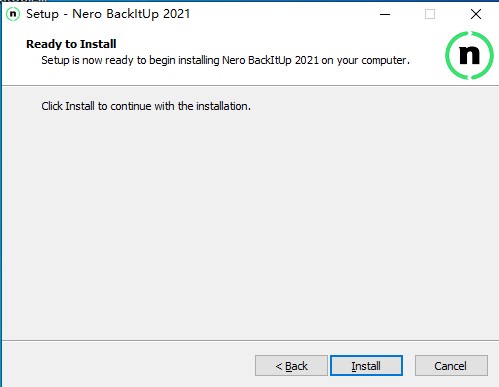The image size is (499, 387).
Task: Click the blank area left of the Back button
Action: pyautogui.click(x=128, y=366)
